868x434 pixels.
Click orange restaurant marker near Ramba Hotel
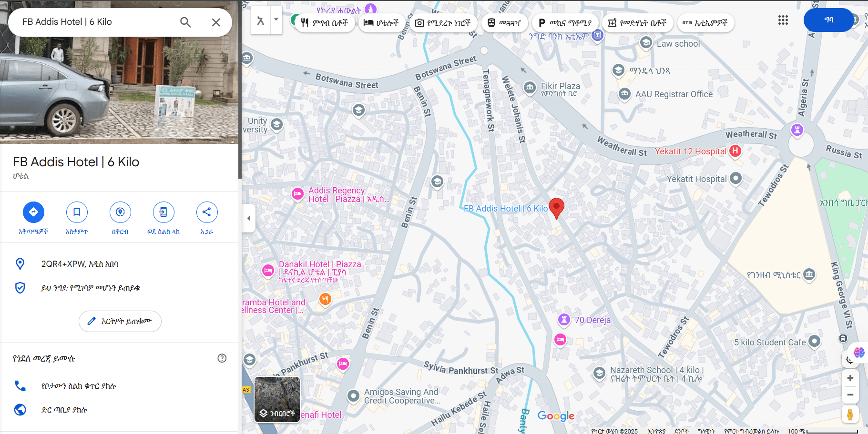[325, 299]
